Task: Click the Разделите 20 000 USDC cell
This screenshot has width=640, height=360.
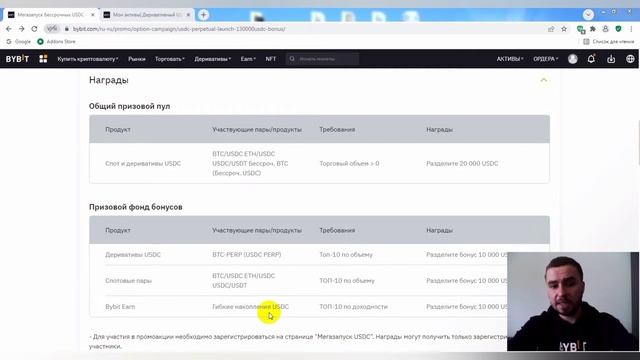Action: (x=462, y=163)
